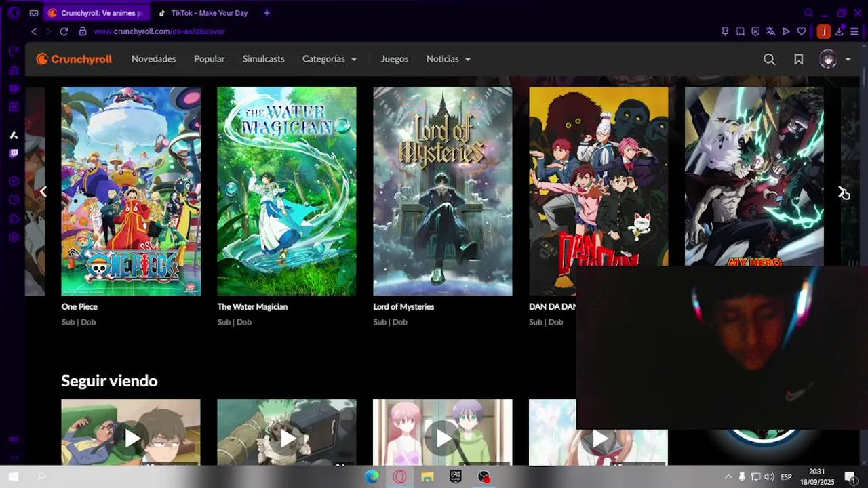Open File Explorer from taskbar
This screenshot has height=488, width=868.
[427, 477]
